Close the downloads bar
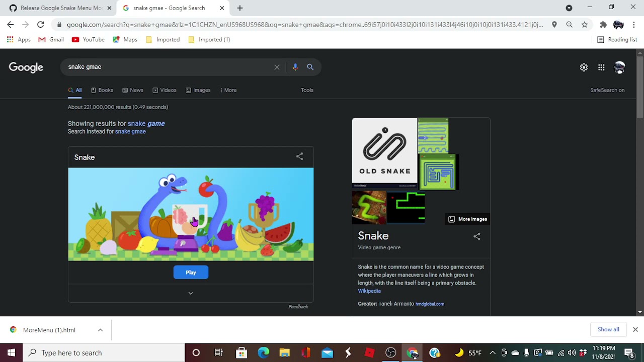Screen dimensions: 644x362 [635, 329]
